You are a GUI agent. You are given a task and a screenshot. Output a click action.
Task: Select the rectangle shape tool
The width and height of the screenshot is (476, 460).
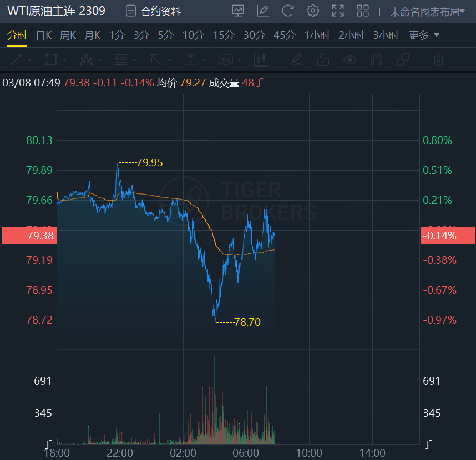click(x=52, y=60)
